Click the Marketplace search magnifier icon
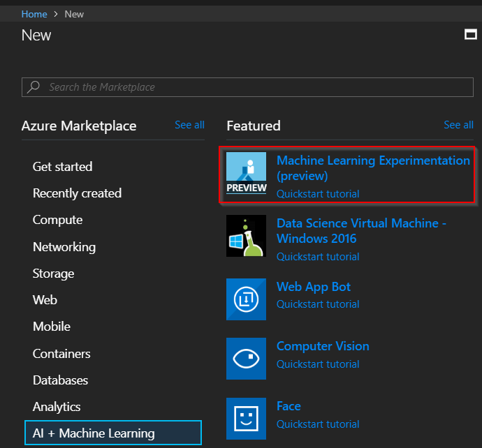The width and height of the screenshot is (482, 448). (x=34, y=87)
